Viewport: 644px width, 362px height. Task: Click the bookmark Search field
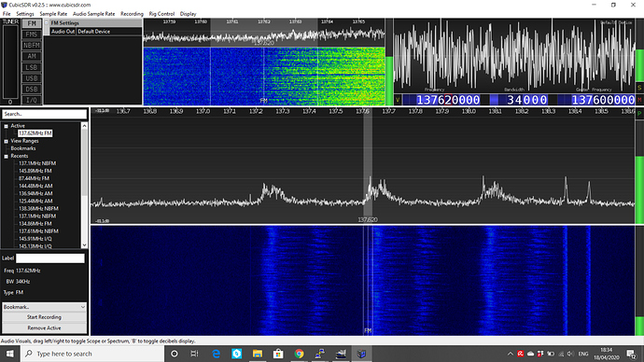(45, 114)
